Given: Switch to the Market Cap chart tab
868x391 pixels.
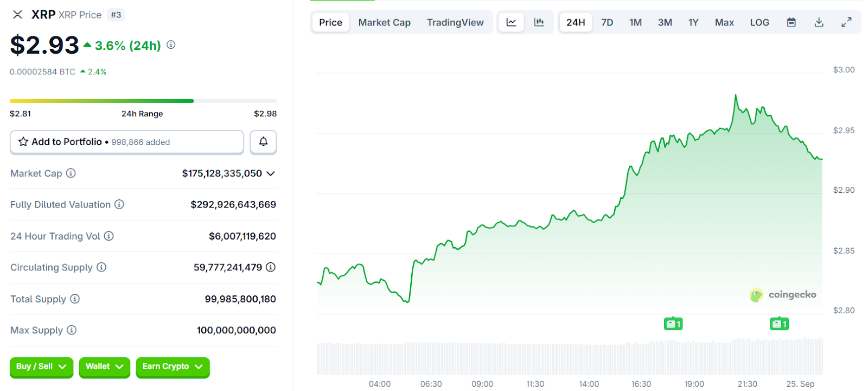Looking at the screenshot, I should click(384, 22).
